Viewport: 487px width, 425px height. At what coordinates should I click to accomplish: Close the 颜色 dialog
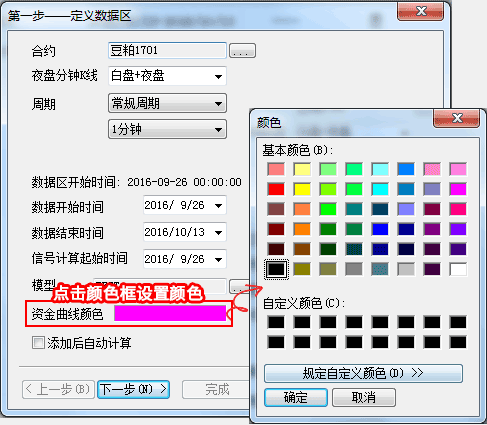coord(456,118)
